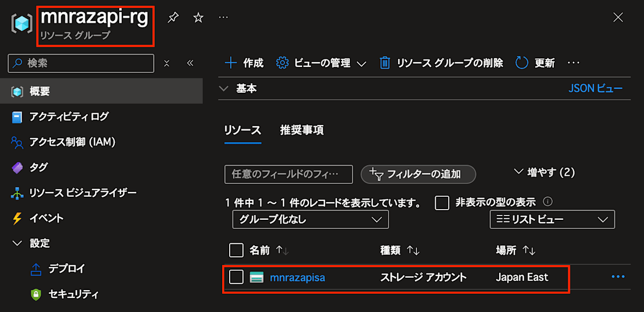Viewport: 644px width, 312px height.
Task: Click record count text 1 件中 1 ～ 1 件
Action: click(322, 203)
